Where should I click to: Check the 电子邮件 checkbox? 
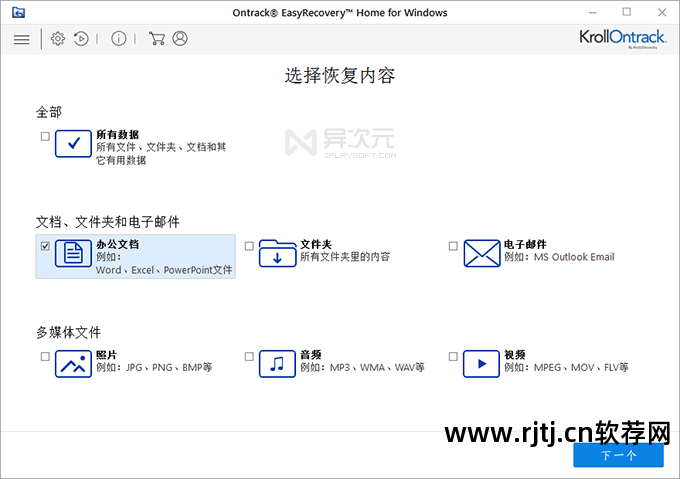[453, 246]
